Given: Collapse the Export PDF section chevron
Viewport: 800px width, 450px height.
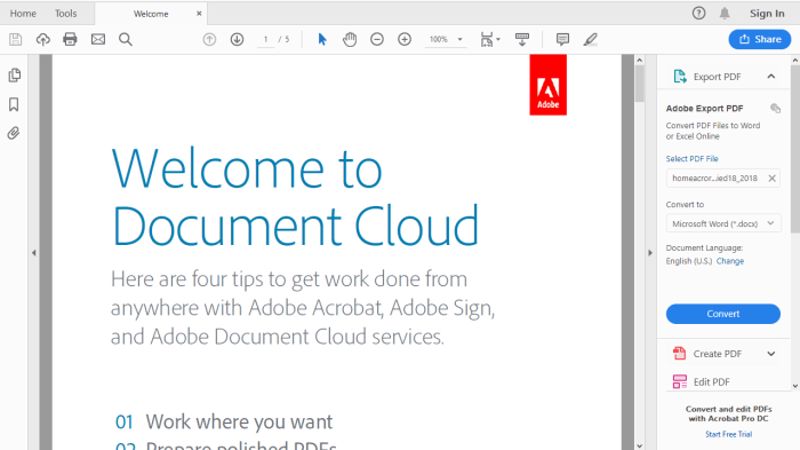Looking at the screenshot, I should click(771, 77).
